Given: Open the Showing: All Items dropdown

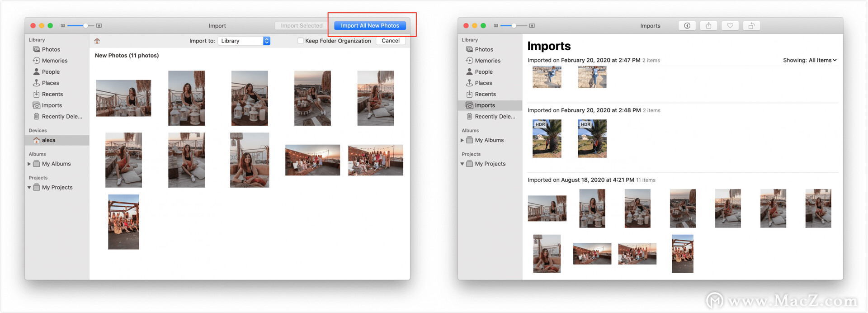Looking at the screenshot, I should point(810,60).
